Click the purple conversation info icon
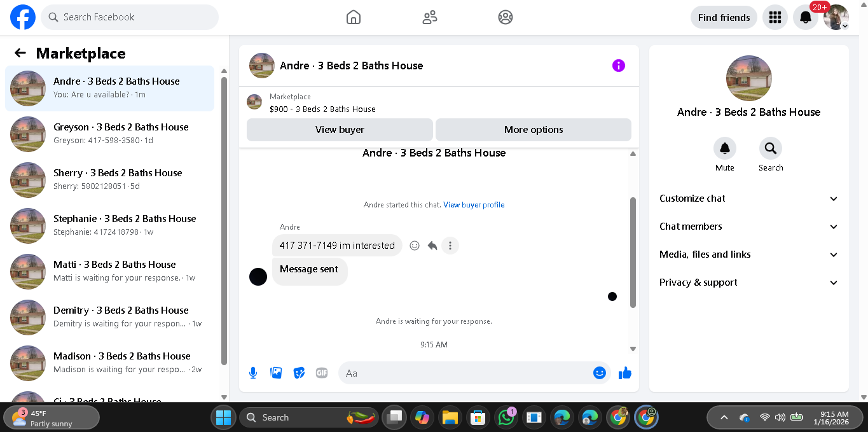868x432 pixels. (619, 66)
